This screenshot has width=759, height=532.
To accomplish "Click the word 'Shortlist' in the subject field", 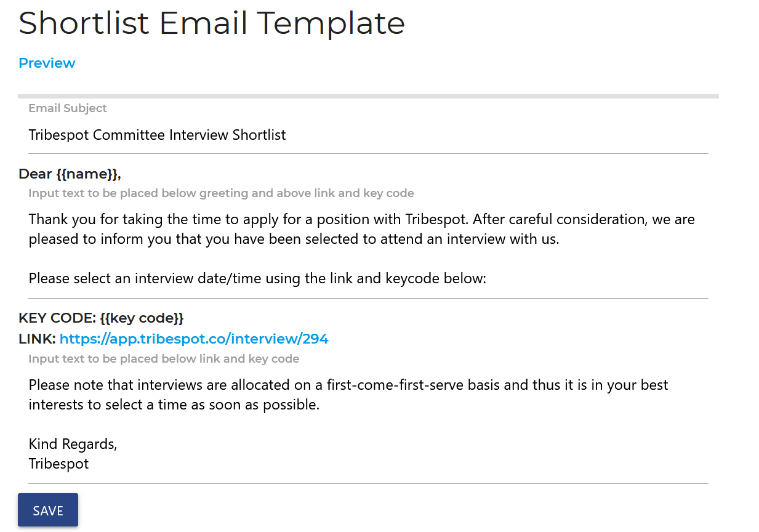I will pyautogui.click(x=259, y=135).
